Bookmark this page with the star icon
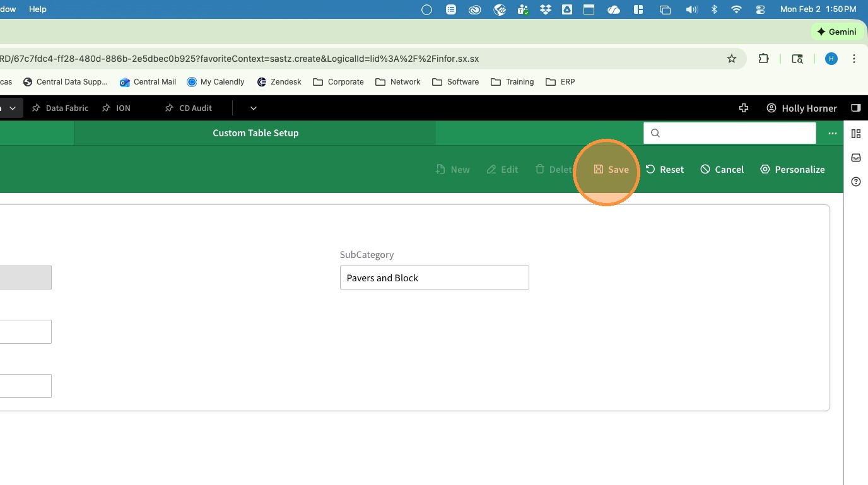 point(732,59)
